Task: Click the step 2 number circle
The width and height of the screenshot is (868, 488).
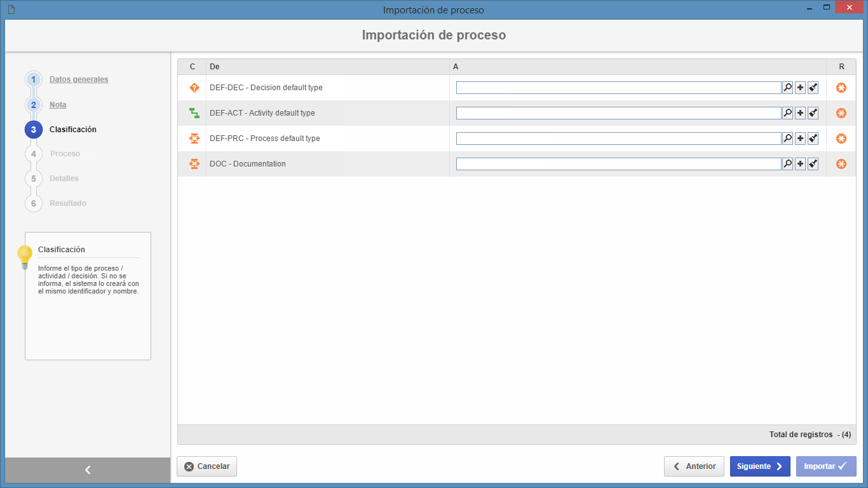Action: pos(34,104)
